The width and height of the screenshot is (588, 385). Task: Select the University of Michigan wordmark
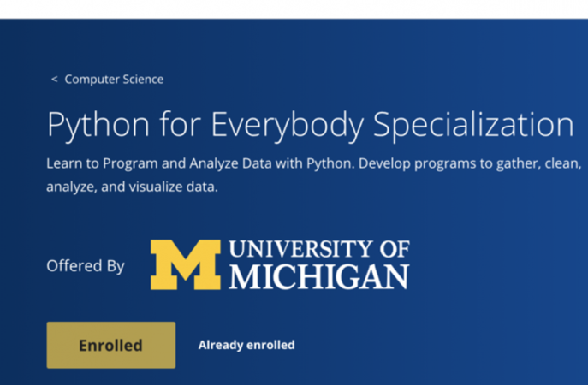point(318,264)
